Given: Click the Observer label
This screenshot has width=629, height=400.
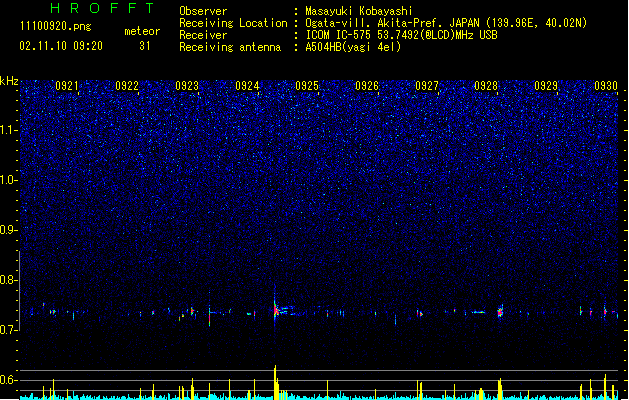Looking at the screenshot, I should (203, 11).
